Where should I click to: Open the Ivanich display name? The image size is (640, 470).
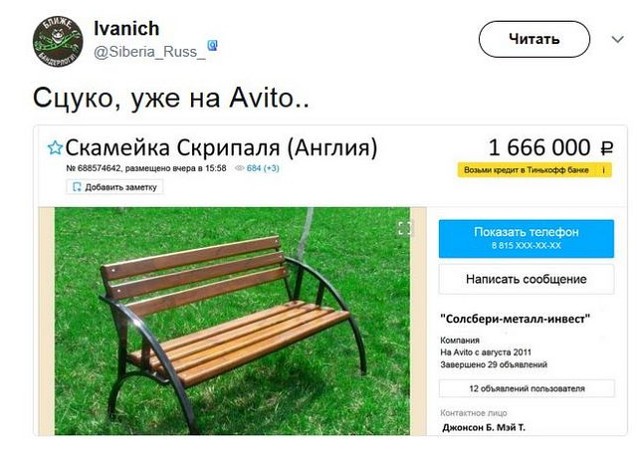(127, 29)
